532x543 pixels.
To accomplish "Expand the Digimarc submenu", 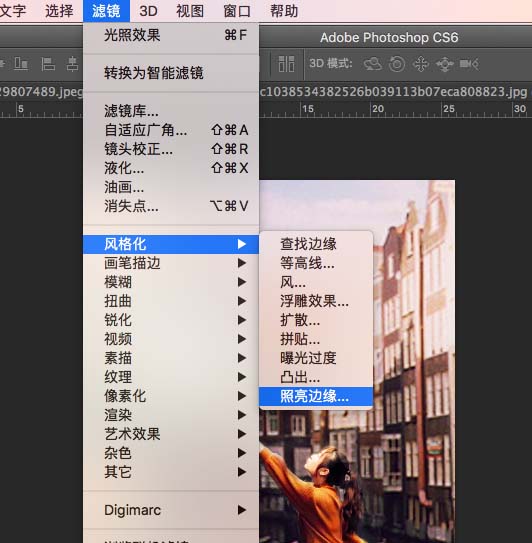I will (x=171, y=510).
